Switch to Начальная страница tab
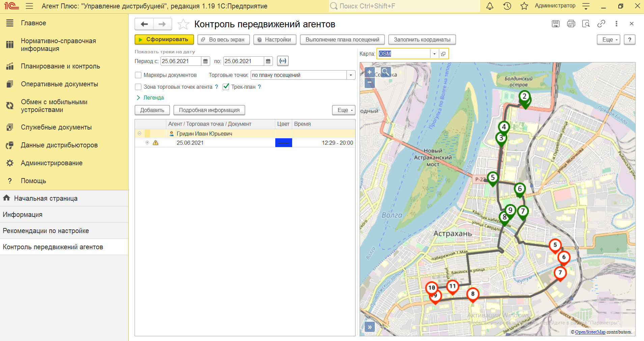The height and width of the screenshot is (341, 644). (64, 198)
